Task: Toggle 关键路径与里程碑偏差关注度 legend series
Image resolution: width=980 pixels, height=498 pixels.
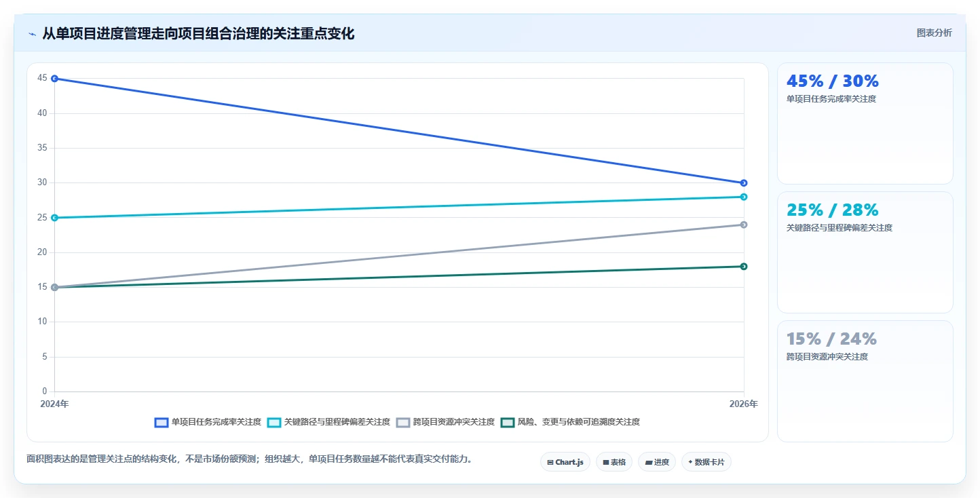Action: point(329,422)
